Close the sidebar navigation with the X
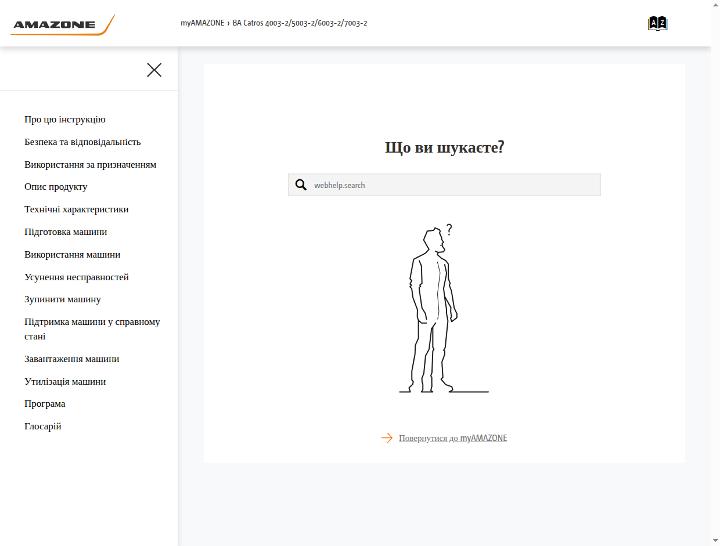 point(154,70)
